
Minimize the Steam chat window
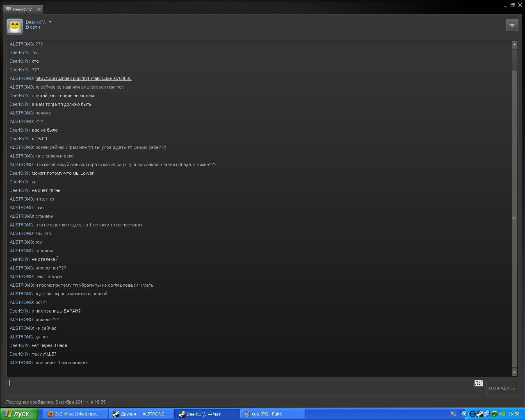click(x=505, y=6)
